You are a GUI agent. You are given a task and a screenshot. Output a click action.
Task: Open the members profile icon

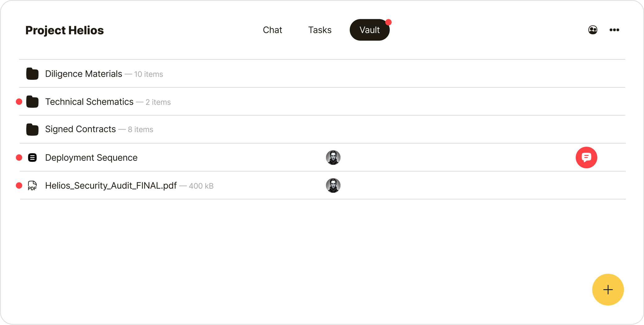click(x=593, y=30)
